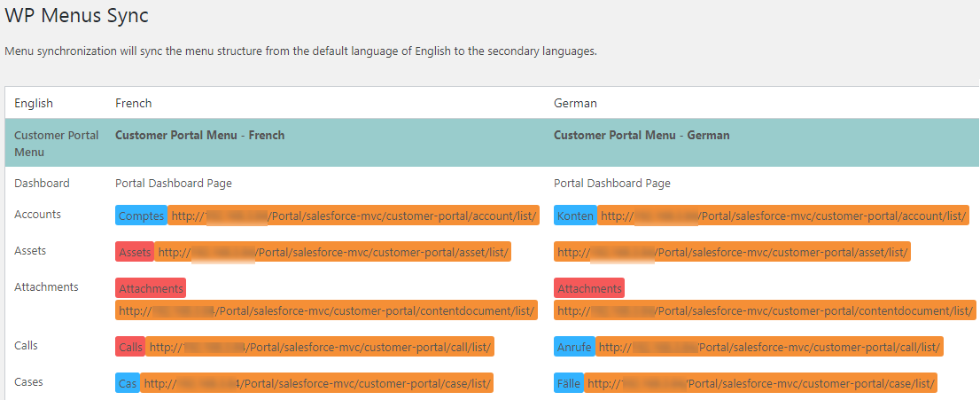This screenshot has width=980, height=400.
Task: Select Portal Dashboard Page in German column
Action: (611, 184)
